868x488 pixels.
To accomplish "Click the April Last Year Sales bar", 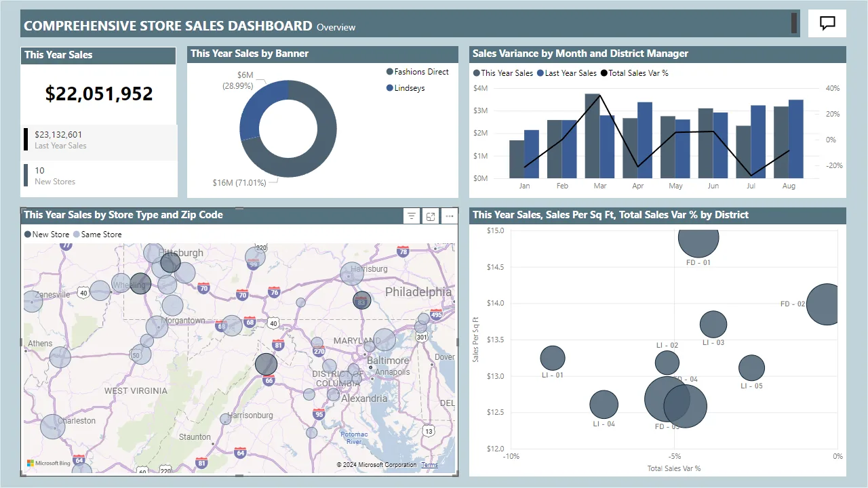I will coord(645,140).
